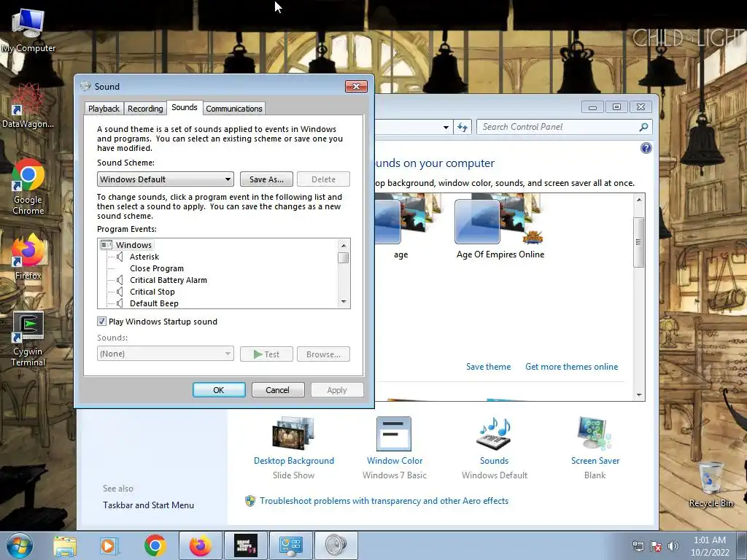Open Windows Explorer from taskbar
This screenshot has height=560, width=747.
coord(65,545)
